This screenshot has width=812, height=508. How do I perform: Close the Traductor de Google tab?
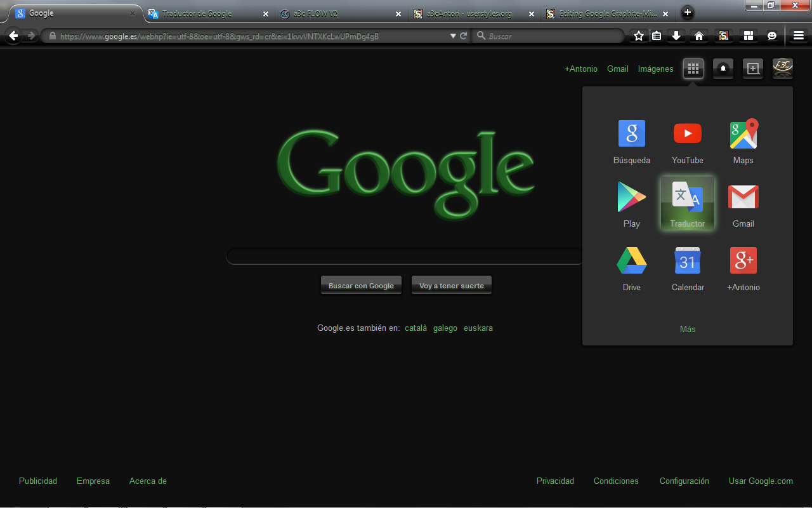pyautogui.click(x=265, y=14)
